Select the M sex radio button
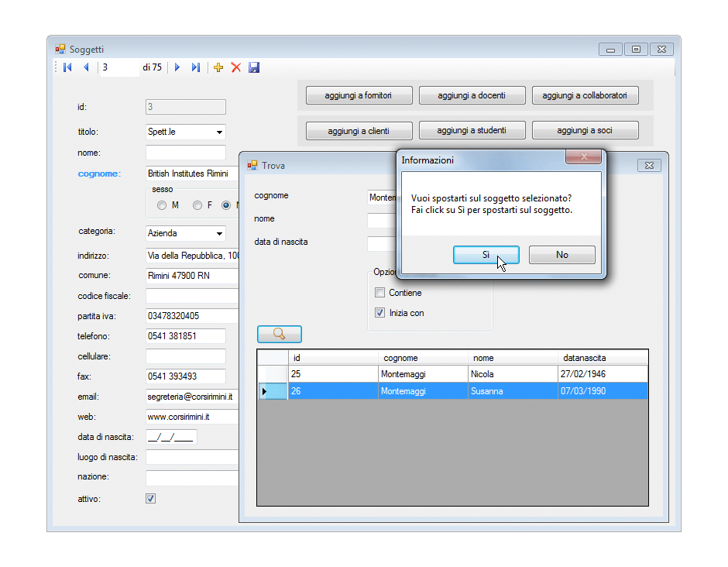 (162, 205)
